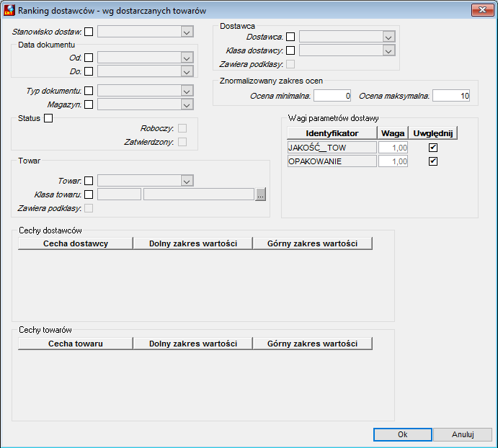Click the Uwględnij column header
Screen dimensions: 498x448
click(x=433, y=133)
